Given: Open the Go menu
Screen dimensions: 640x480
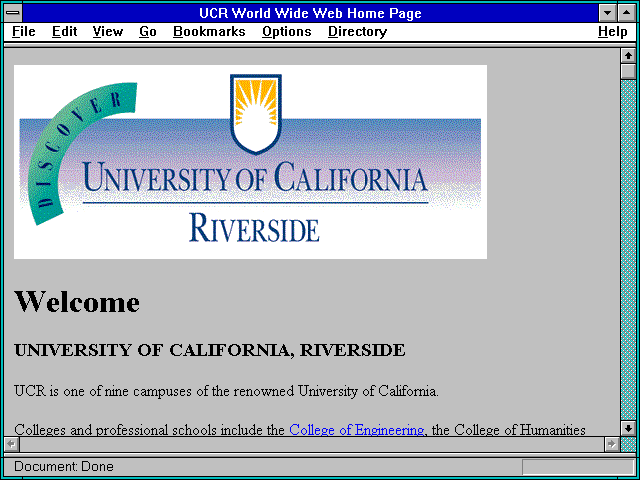Looking at the screenshot, I should tap(148, 32).
